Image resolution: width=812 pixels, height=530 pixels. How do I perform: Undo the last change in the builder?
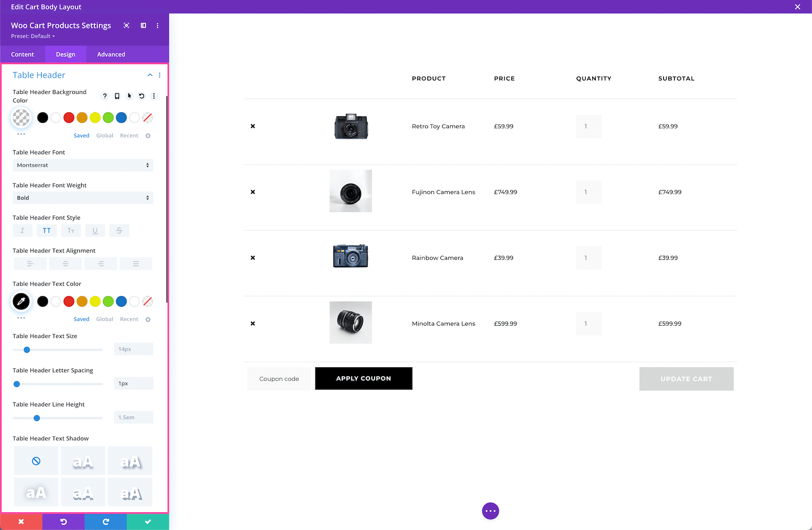pyautogui.click(x=63, y=521)
